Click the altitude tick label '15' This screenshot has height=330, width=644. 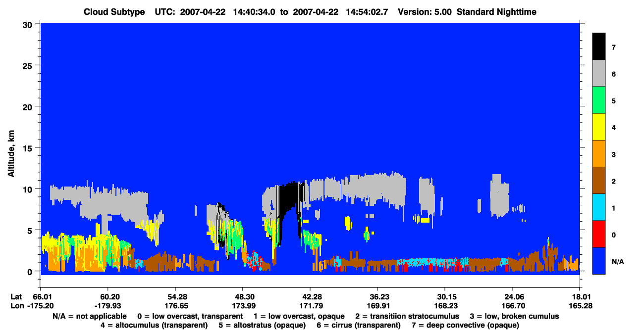(29, 147)
